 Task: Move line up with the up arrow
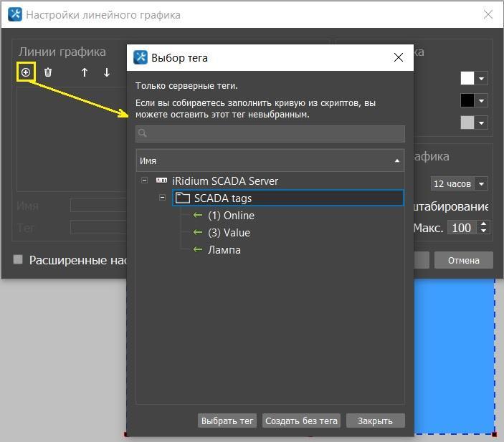pos(84,72)
